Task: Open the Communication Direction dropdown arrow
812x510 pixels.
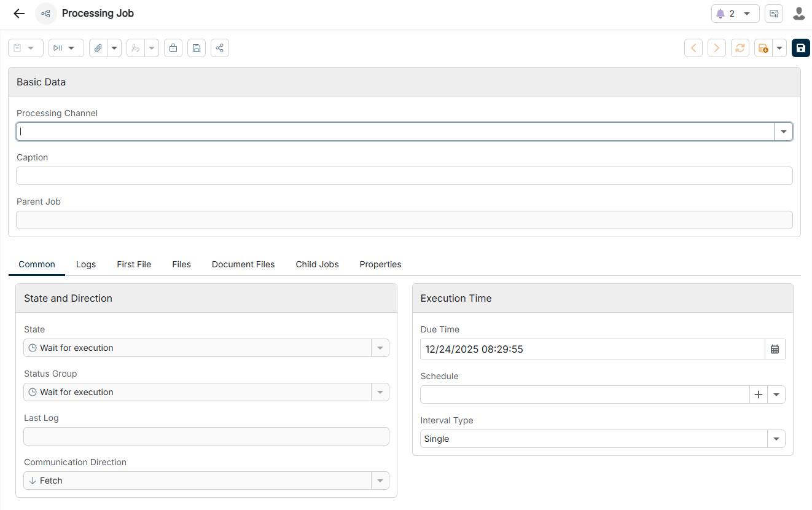Action: point(380,481)
